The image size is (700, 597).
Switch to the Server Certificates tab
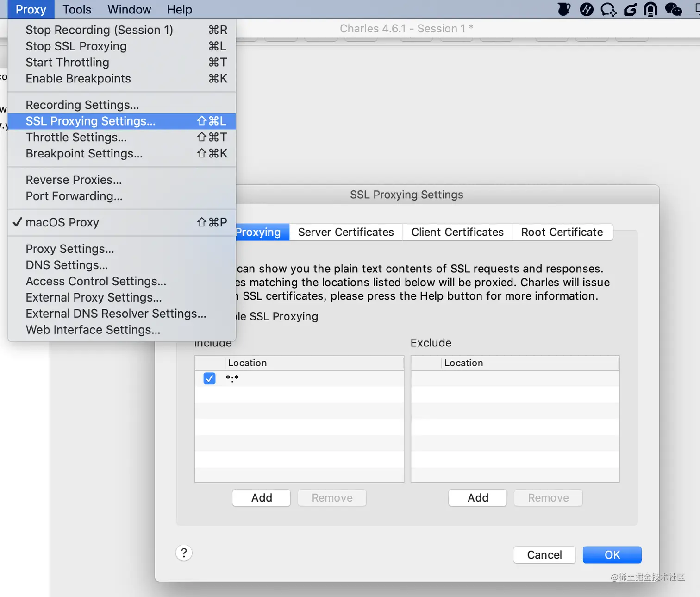(346, 232)
